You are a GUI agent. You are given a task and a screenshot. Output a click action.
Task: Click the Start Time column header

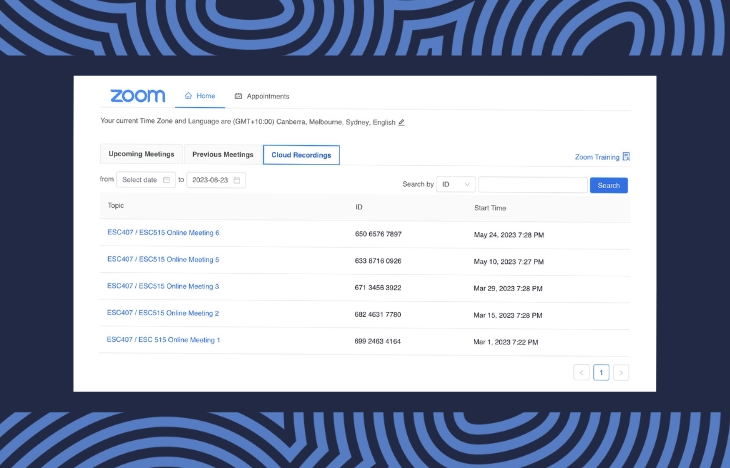pos(490,208)
